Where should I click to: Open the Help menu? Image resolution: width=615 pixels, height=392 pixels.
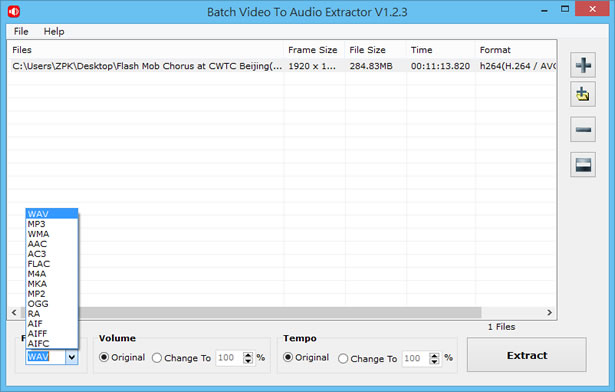click(x=54, y=31)
